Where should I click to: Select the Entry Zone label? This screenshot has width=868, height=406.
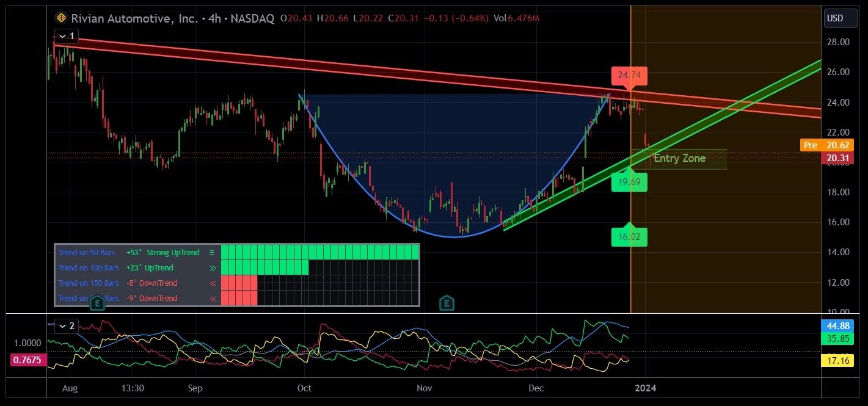679,159
